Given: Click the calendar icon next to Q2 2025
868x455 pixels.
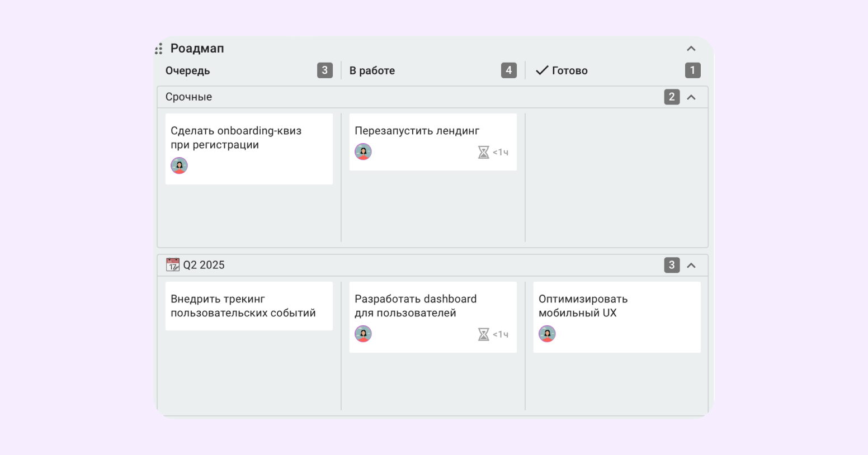Looking at the screenshot, I should [173, 264].
